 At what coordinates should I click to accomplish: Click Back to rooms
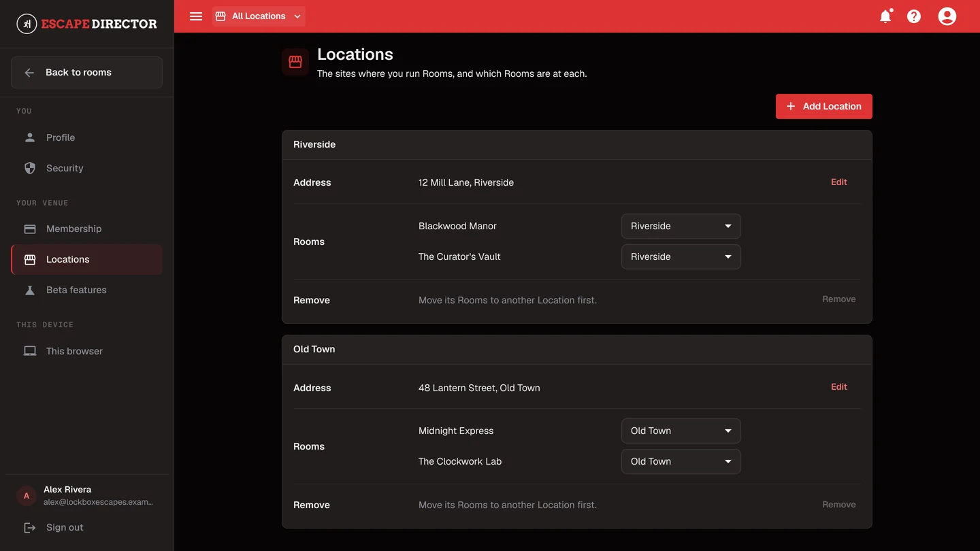pos(86,73)
